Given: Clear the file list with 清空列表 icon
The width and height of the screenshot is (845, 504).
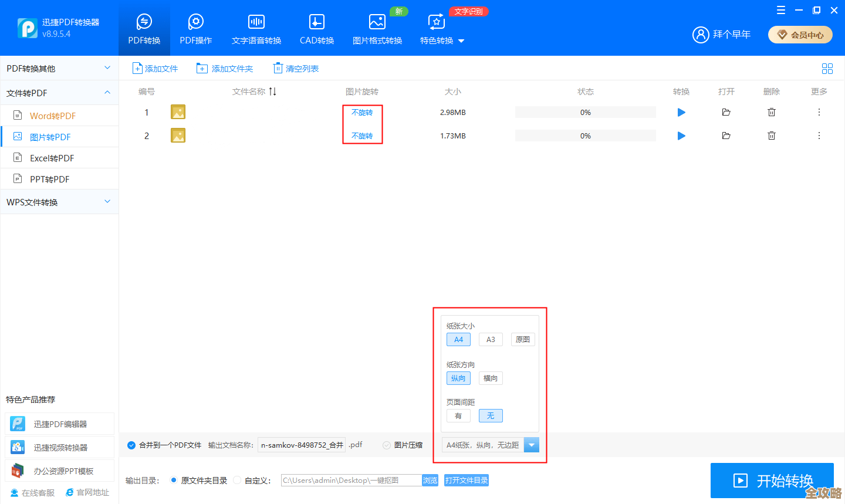Looking at the screenshot, I should coord(296,67).
